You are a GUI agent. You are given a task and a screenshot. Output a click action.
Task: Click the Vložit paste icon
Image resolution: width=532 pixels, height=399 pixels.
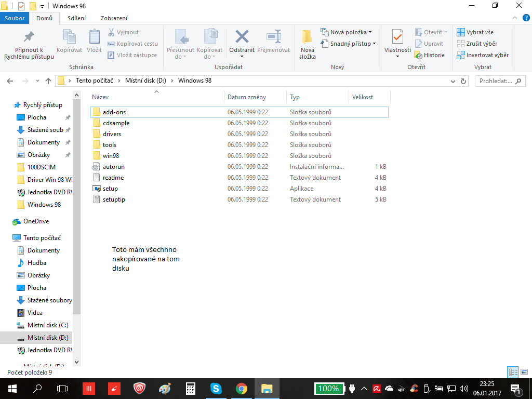click(95, 37)
